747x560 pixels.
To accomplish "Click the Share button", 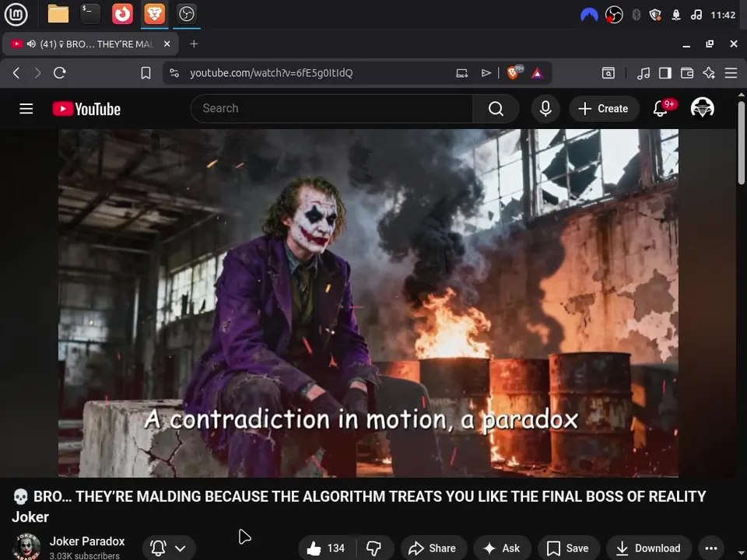I will (x=433, y=548).
